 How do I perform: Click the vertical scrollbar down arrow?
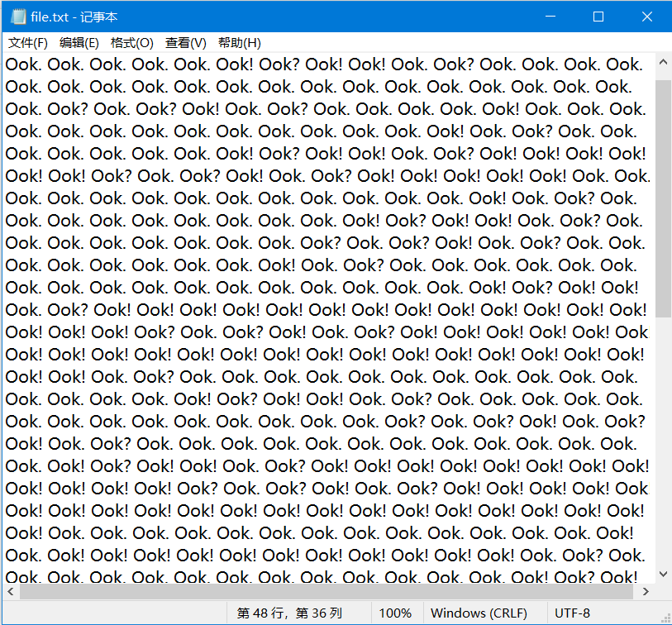pyautogui.click(x=663, y=574)
